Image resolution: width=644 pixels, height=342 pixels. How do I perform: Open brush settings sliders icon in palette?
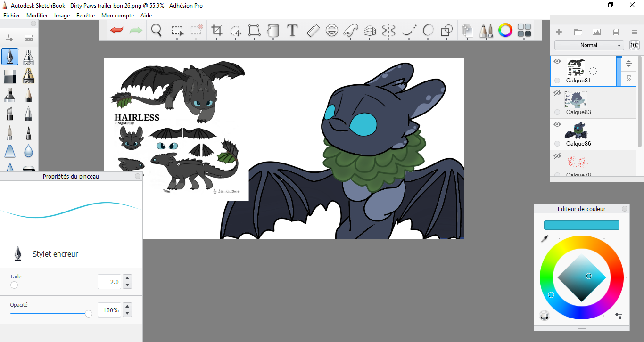(9, 38)
